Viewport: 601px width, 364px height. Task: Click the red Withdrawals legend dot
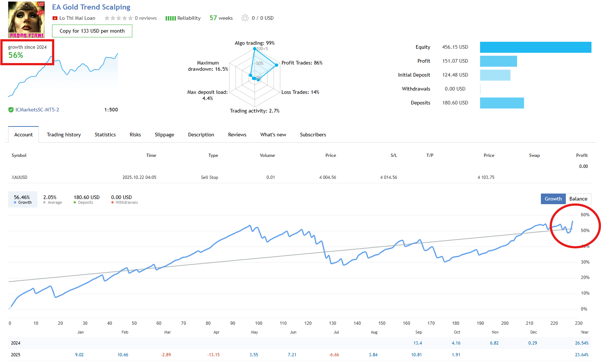pos(113,203)
